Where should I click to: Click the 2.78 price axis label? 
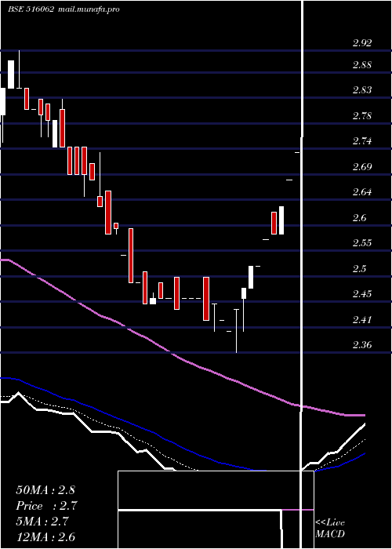[362, 116]
